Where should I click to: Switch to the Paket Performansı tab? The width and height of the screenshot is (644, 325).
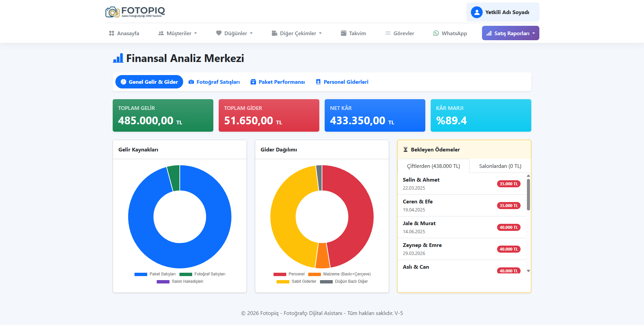278,82
